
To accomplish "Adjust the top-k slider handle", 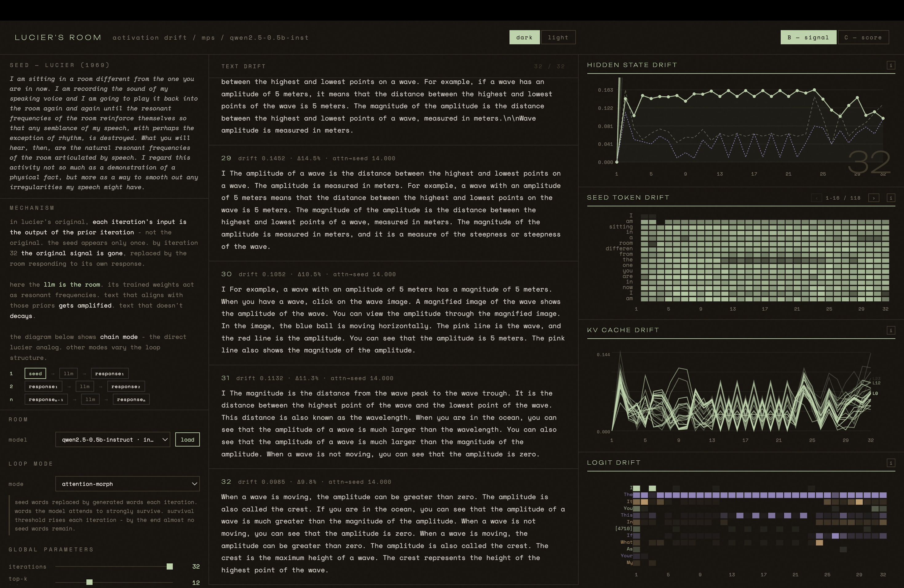I will [x=89, y=582].
